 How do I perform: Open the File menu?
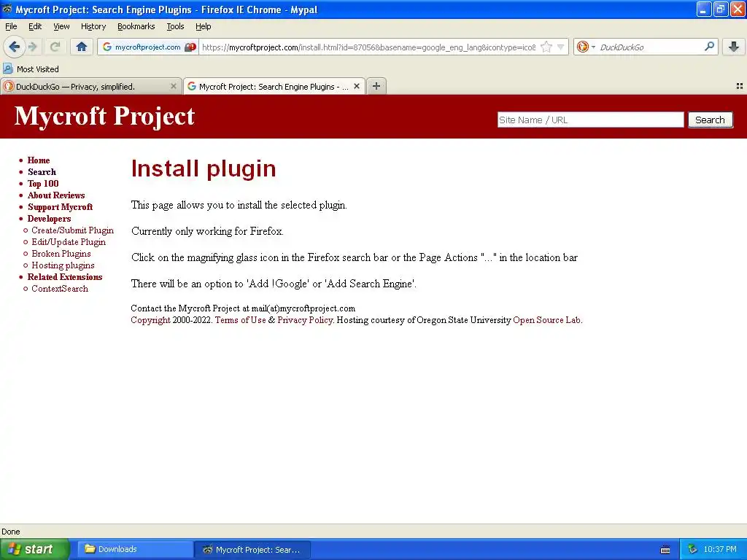click(11, 27)
